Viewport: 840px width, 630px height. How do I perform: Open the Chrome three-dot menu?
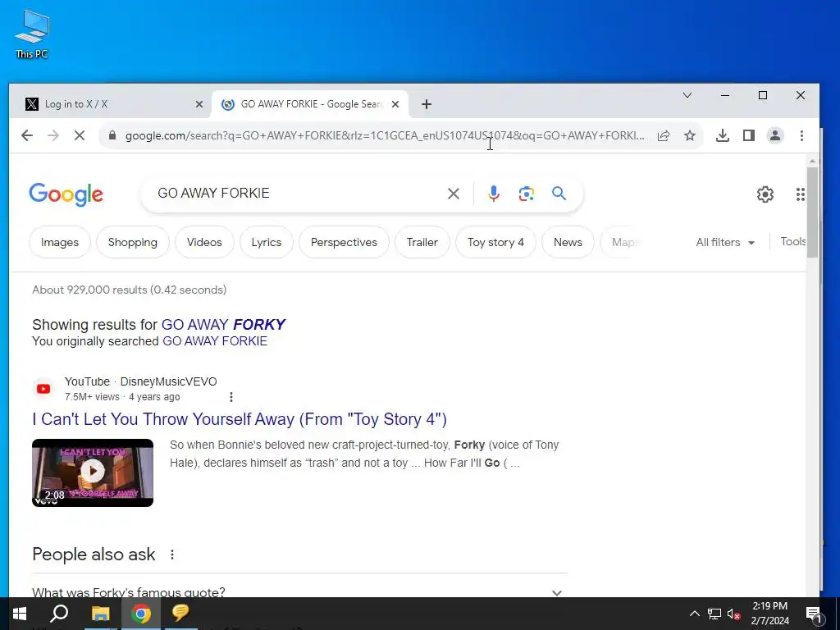coord(802,135)
